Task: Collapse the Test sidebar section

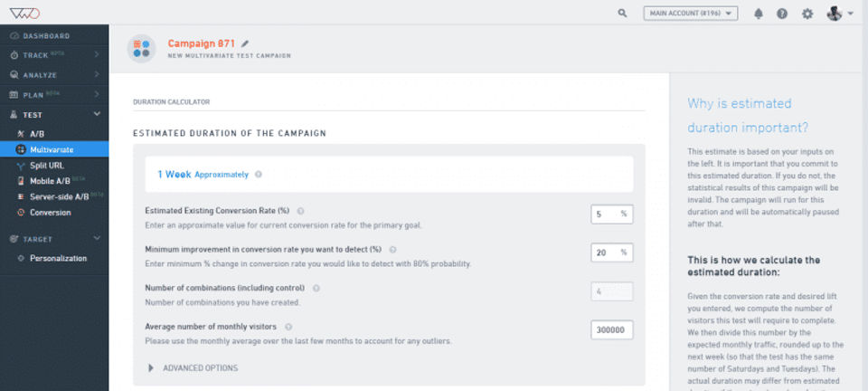Action: pos(97,115)
